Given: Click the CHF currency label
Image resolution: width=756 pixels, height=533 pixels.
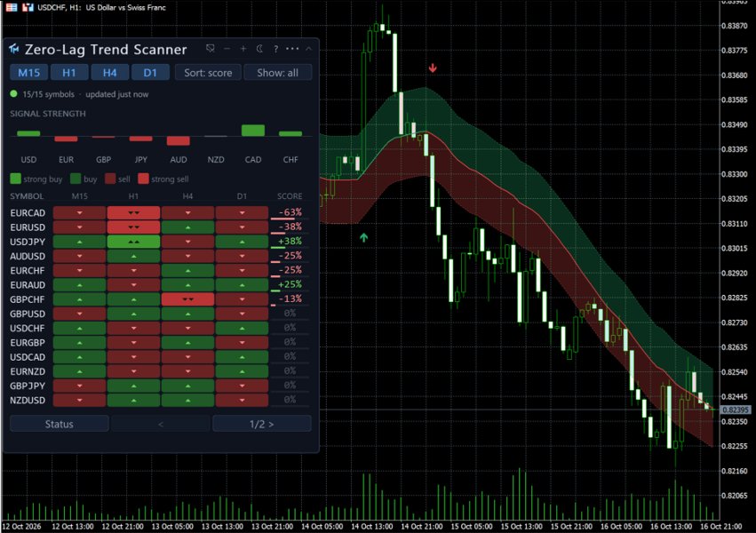Looking at the screenshot, I should [x=290, y=160].
